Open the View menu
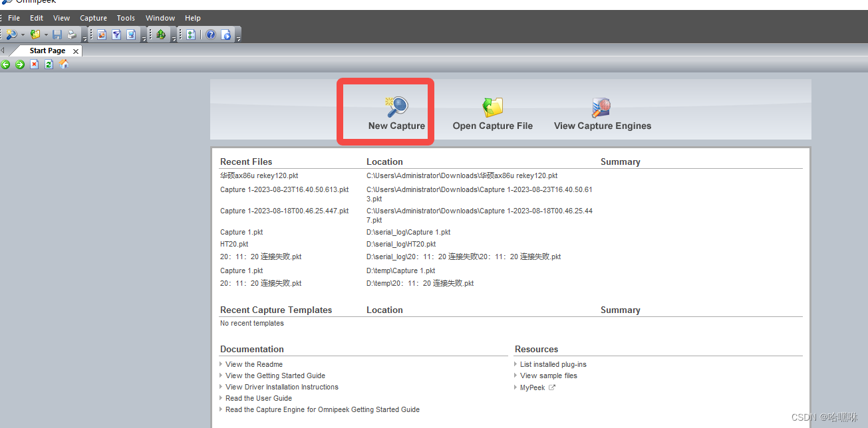 61,18
